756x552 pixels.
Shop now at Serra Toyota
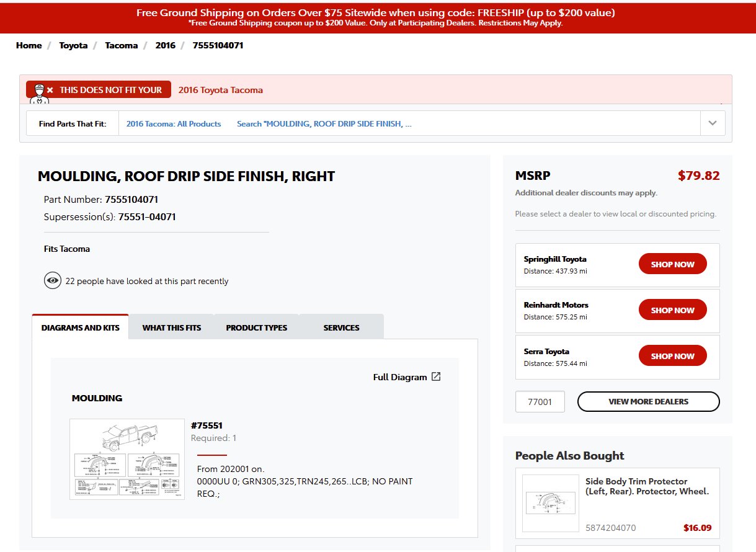tap(672, 356)
